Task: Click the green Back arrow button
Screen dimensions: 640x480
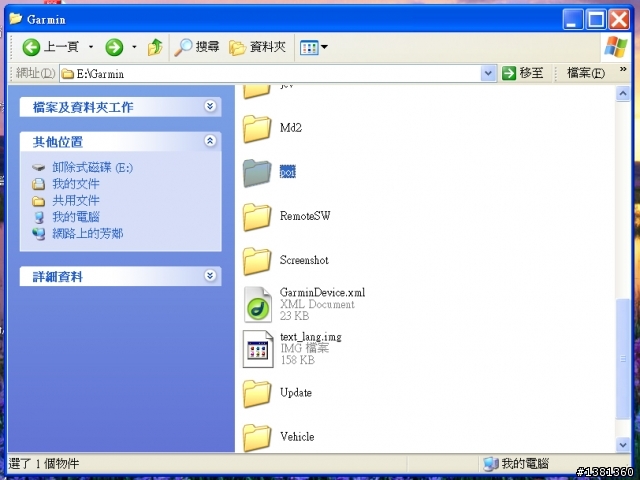Action: point(31,47)
